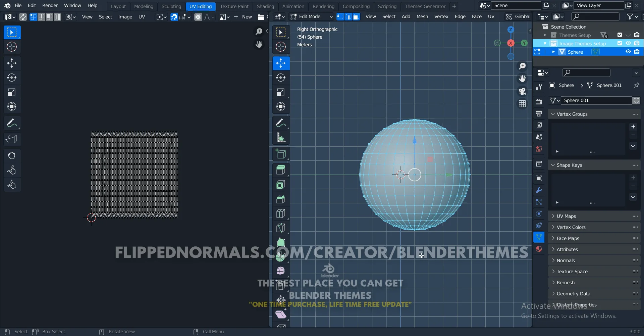
Task: Collapse the Shape Keys panel
Action: coord(594,165)
